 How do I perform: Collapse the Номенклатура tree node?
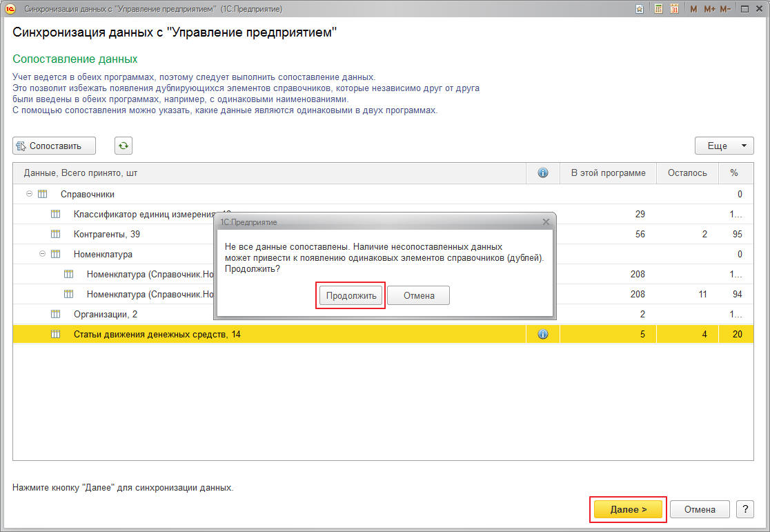(x=43, y=254)
